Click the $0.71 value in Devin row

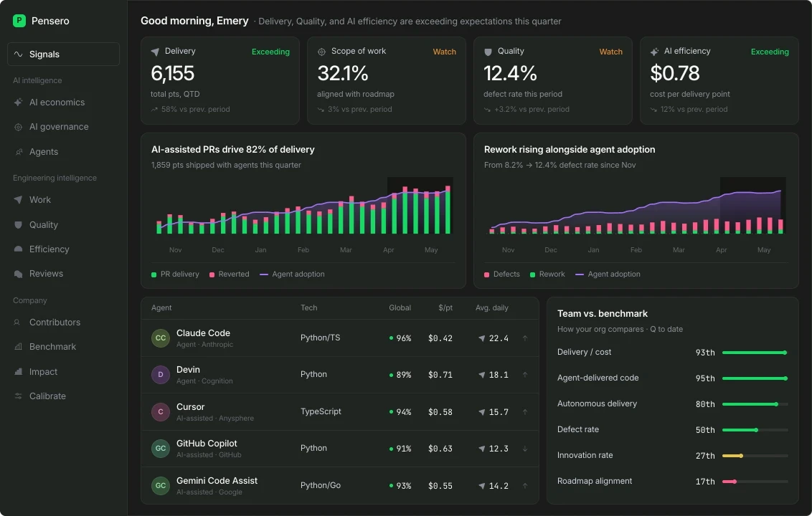tap(440, 375)
